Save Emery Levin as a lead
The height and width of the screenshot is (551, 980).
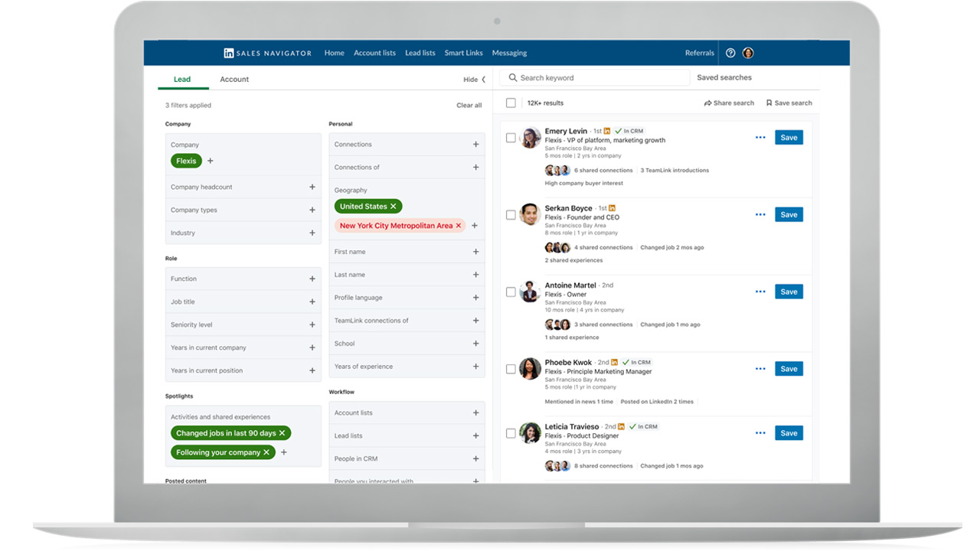[x=789, y=138]
